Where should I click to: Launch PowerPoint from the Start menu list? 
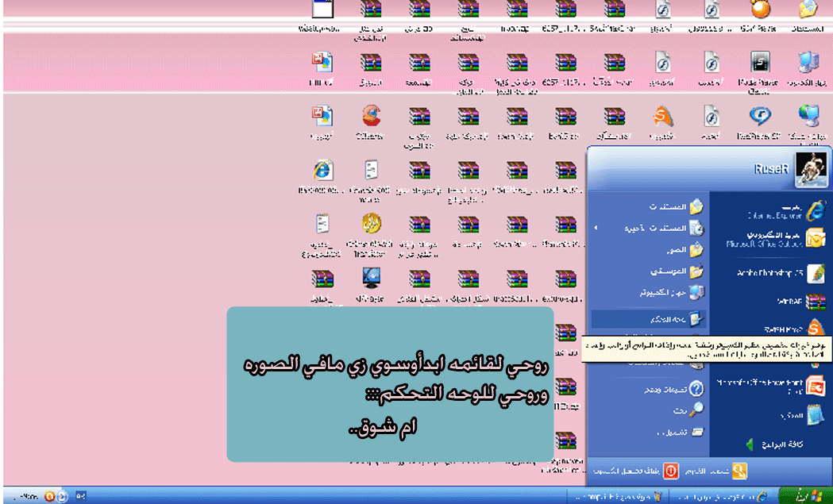pos(782,387)
